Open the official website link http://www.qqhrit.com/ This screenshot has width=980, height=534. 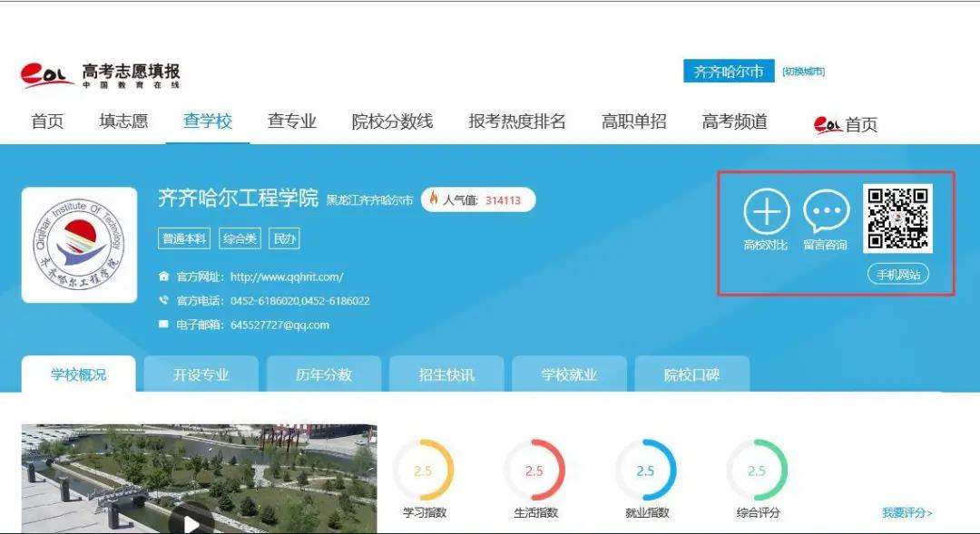tap(287, 277)
